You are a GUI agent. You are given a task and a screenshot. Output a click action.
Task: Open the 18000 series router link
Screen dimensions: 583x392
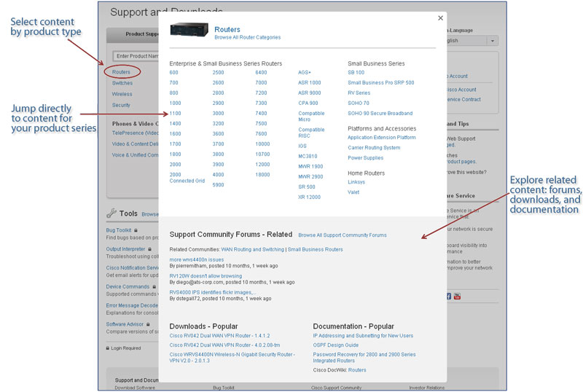262,175
